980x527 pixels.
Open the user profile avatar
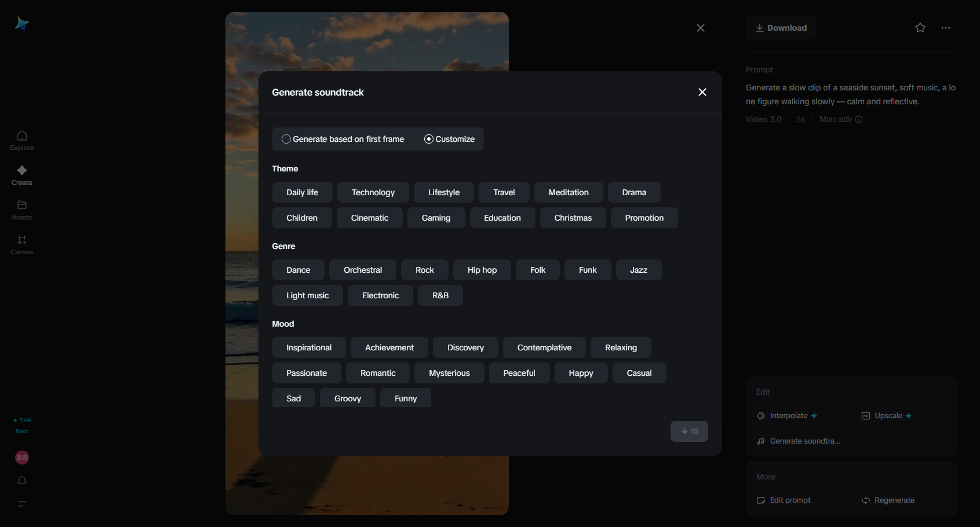21,458
